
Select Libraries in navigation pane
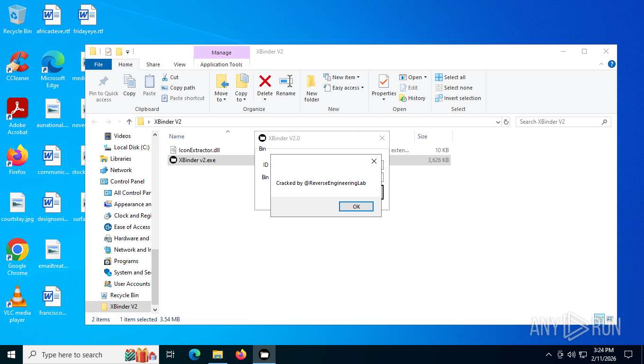point(121,159)
